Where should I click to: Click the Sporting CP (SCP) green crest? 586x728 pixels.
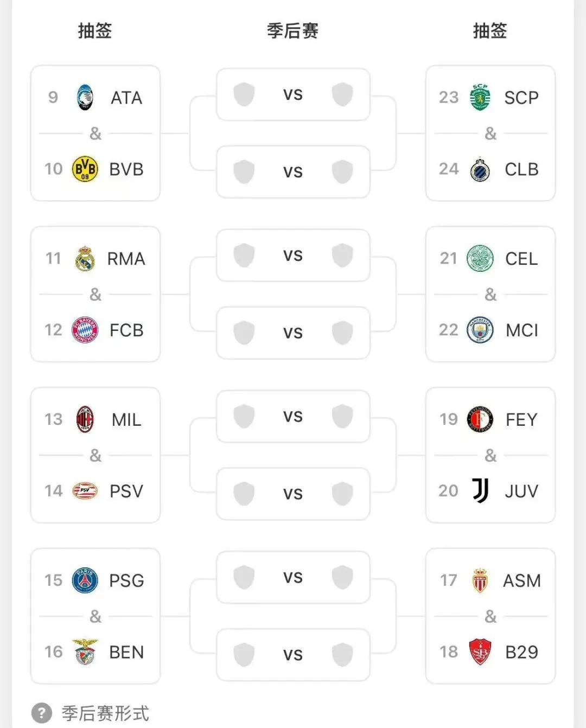pyautogui.click(x=480, y=98)
